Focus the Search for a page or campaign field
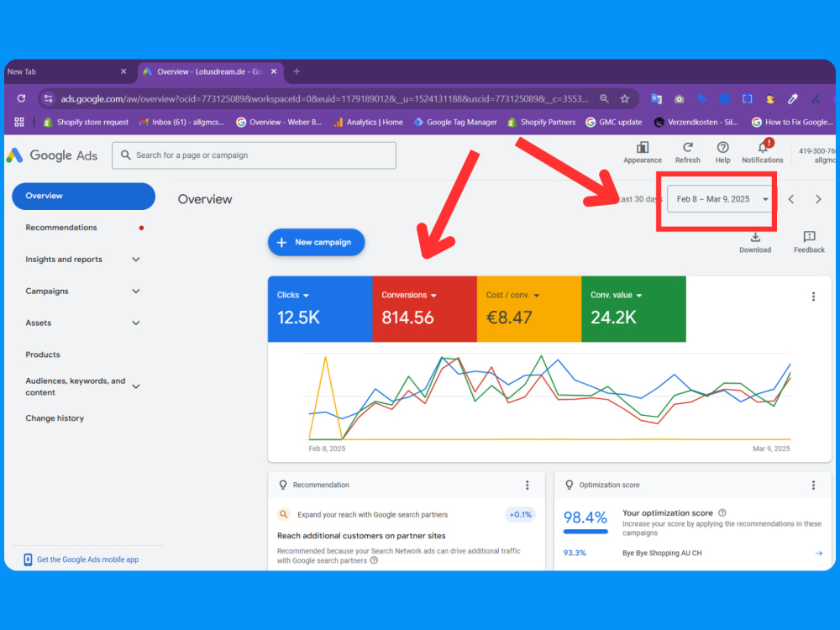Screen dimensions: 840x630 click(x=254, y=155)
